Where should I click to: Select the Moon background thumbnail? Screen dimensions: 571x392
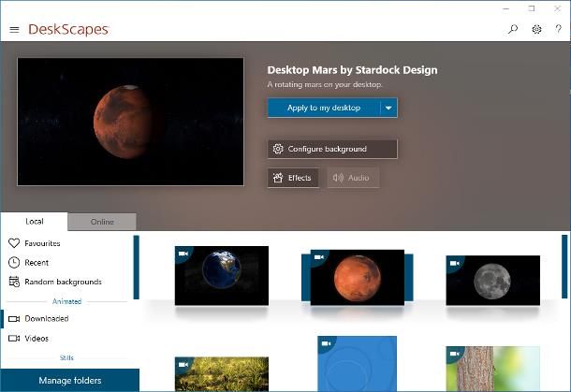(492, 281)
